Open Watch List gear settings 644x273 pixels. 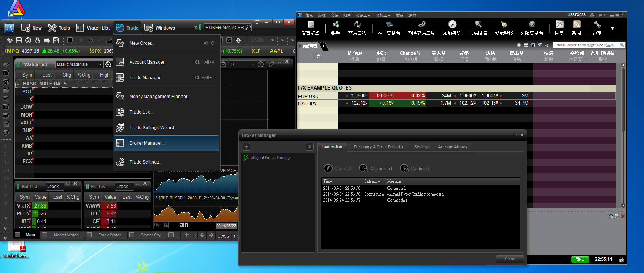pyautogui.click(x=108, y=64)
